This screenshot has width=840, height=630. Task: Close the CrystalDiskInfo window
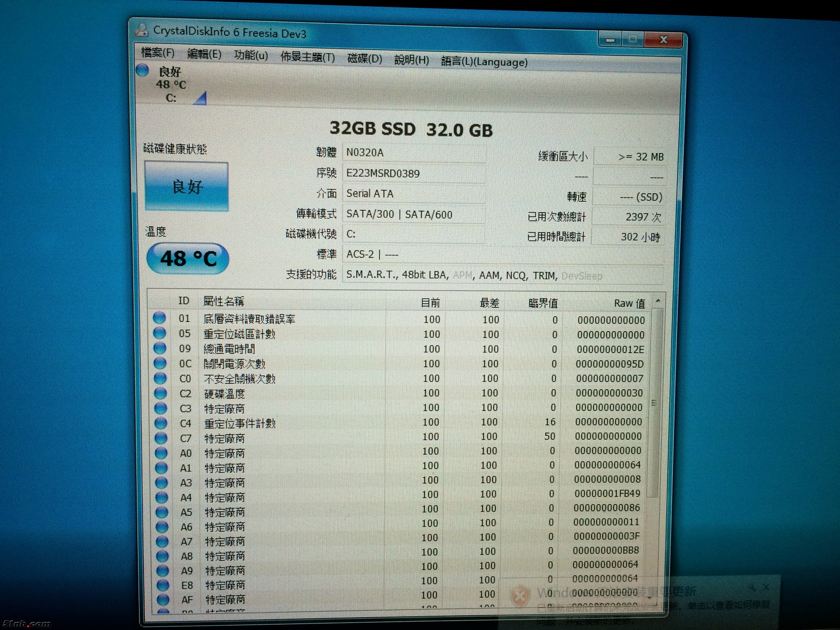click(x=663, y=39)
